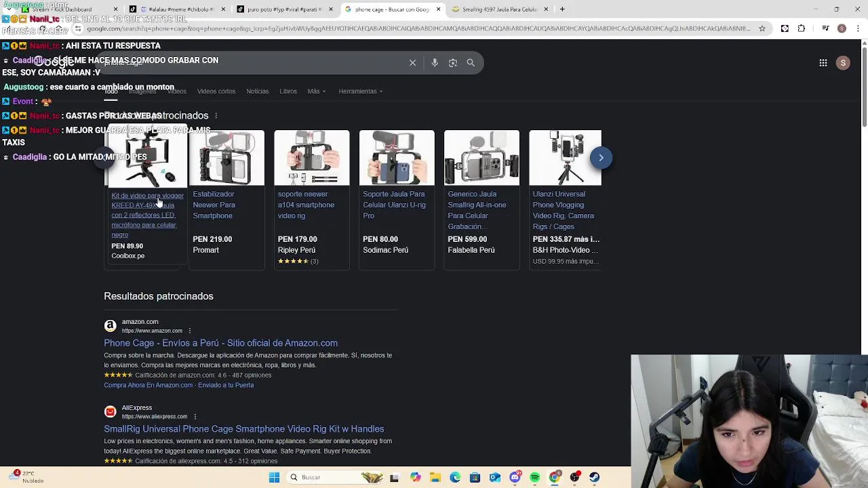Image resolution: width=868 pixels, height=488 pixels.
Task: Open Videos cortos search filter
Action: click(216, 91)
